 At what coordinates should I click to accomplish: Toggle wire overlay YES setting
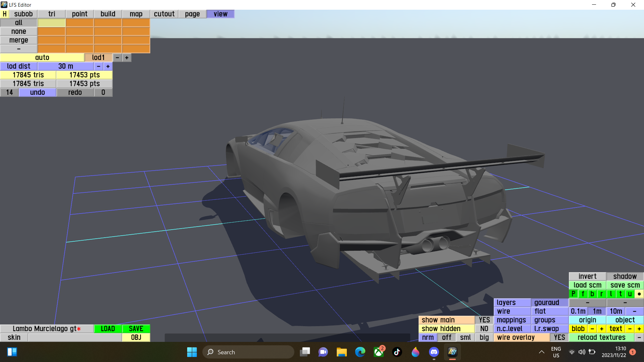click(x=559, y=338)
